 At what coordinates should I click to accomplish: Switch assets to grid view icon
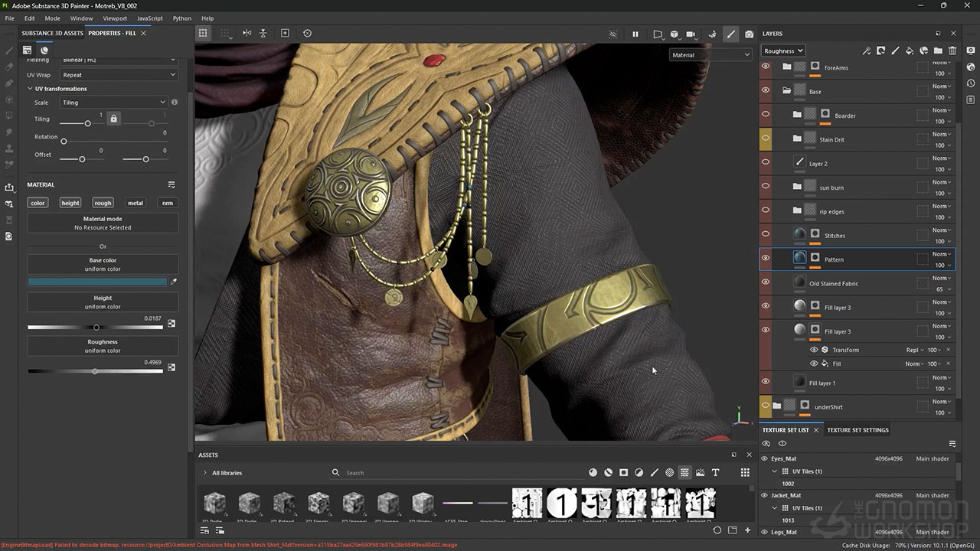point(744,473)
